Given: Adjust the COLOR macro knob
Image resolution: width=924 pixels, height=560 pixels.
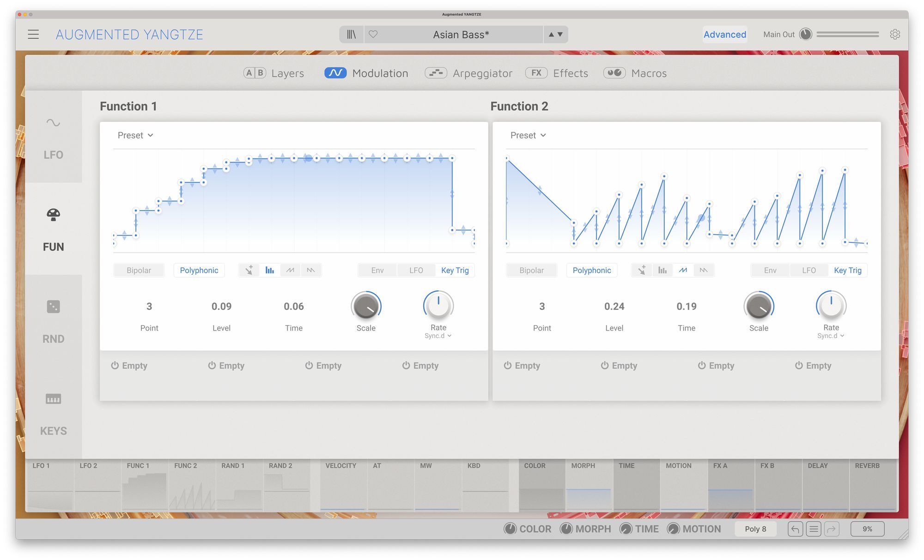Looking at the screenshot, I should point(510,529).
